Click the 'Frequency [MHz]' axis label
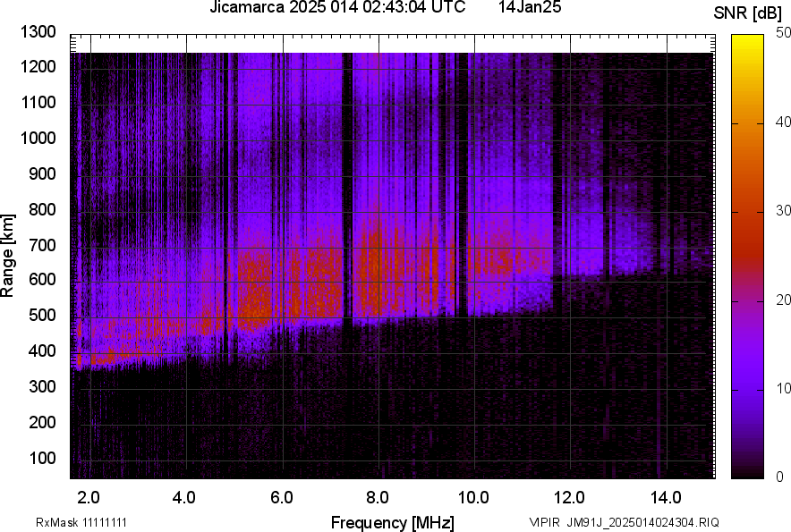791x532 pixels. [393, 522]
